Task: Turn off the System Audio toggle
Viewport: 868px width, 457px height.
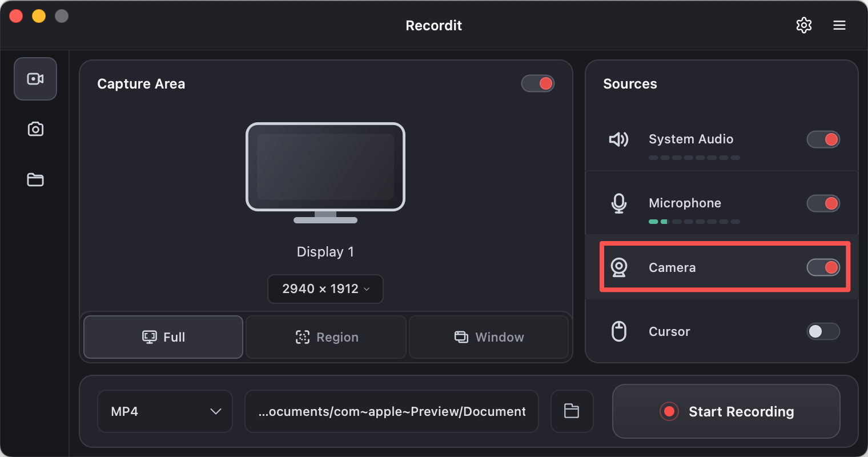Action: (823, 139)
